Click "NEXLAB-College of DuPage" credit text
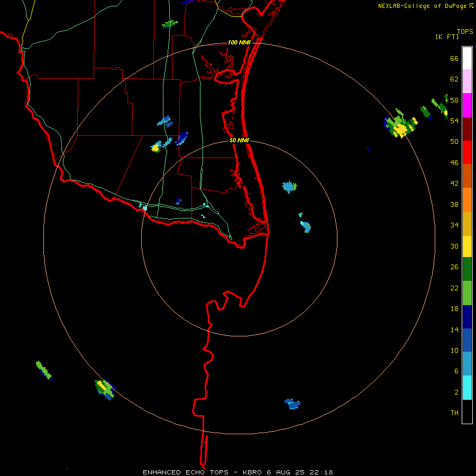The image size is (476, 476). pos(422,6)
